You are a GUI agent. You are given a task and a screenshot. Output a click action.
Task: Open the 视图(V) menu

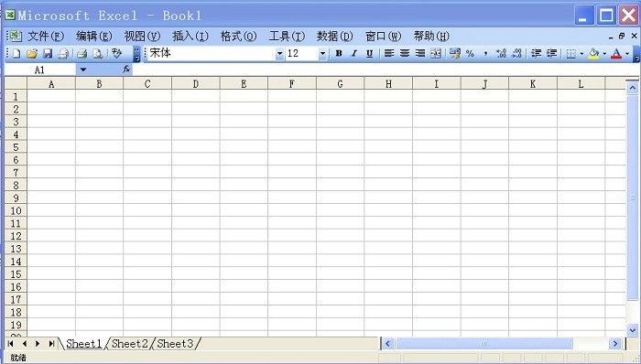click(x=142, y=37)
